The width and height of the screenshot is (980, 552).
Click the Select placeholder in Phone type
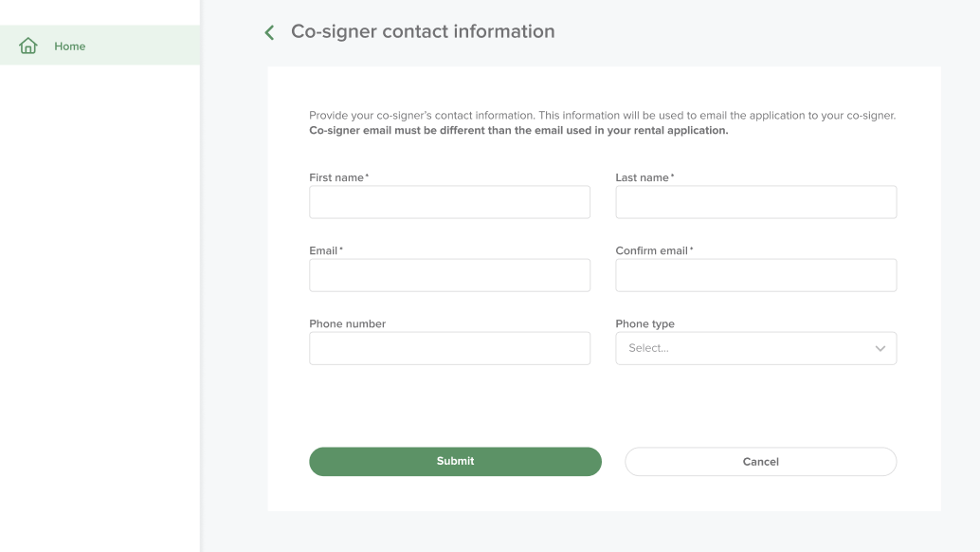coord(647,348)
